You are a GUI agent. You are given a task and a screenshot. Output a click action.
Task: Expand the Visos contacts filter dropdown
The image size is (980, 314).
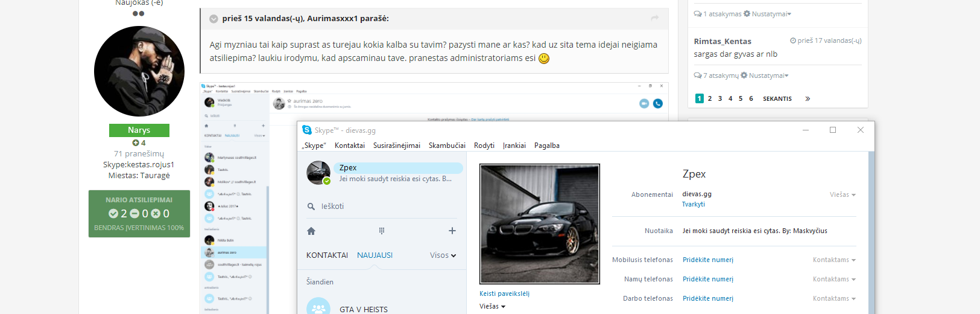click(443, 255)
